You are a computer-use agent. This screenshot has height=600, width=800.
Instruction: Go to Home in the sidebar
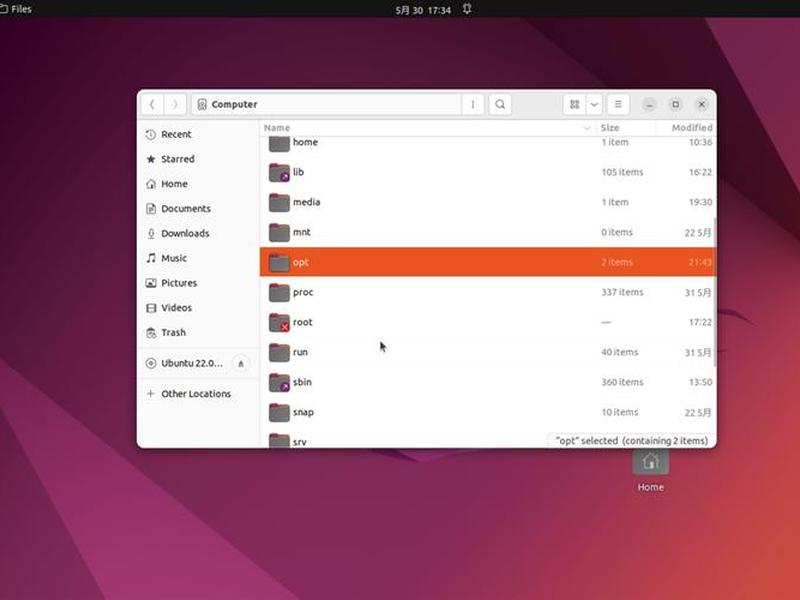[198, 184]
